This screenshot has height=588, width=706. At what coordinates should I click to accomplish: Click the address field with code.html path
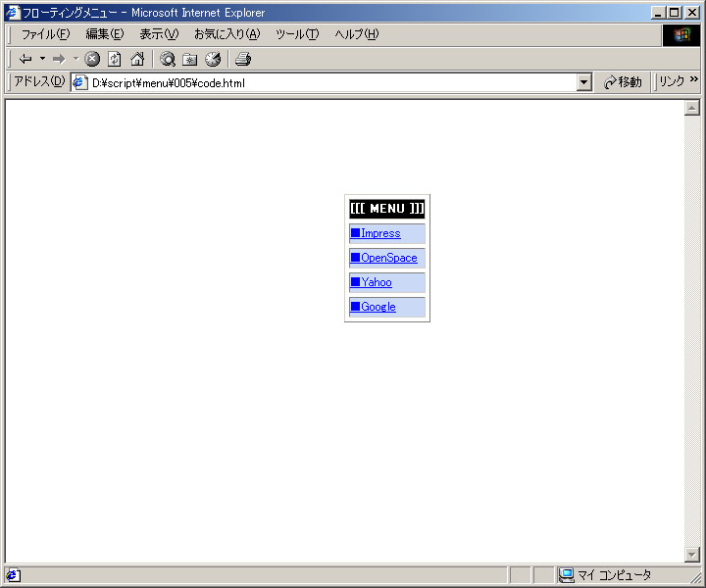click(x=332, y=82)
